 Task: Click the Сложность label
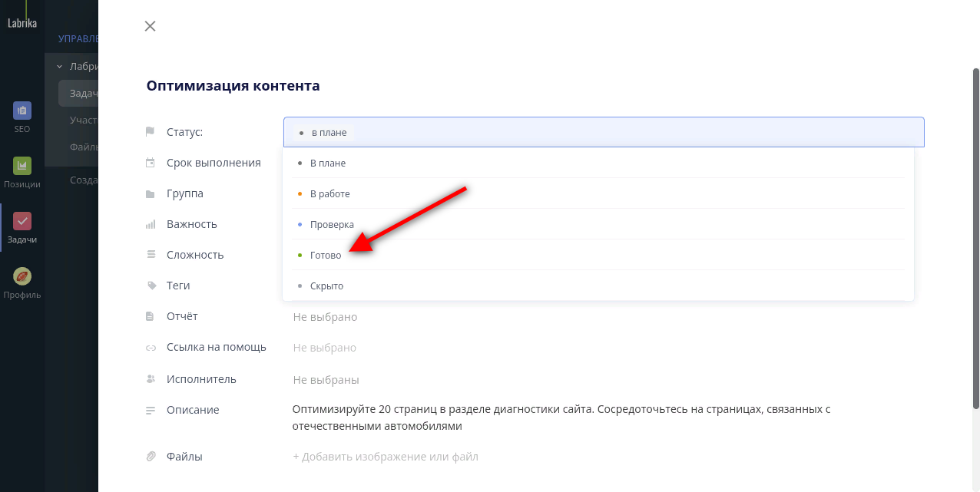point(195,255)
